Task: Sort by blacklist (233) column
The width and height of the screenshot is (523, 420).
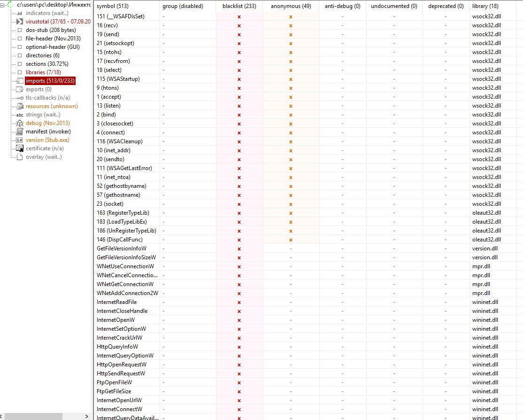Action: tap(239, 6)
